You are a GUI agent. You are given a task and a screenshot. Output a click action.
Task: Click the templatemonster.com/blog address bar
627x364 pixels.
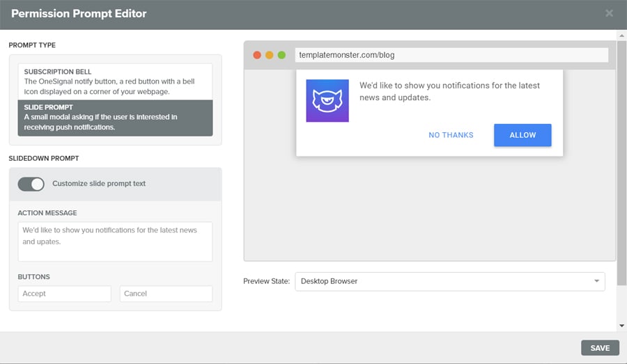point(451,55)
